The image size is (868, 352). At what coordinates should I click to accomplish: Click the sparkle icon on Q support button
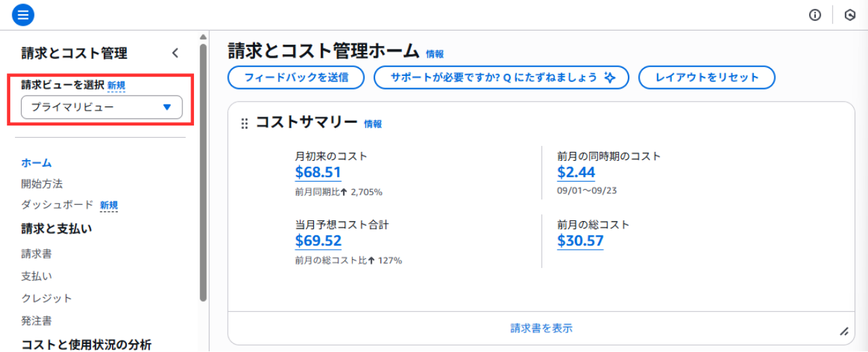click(610, 77)
